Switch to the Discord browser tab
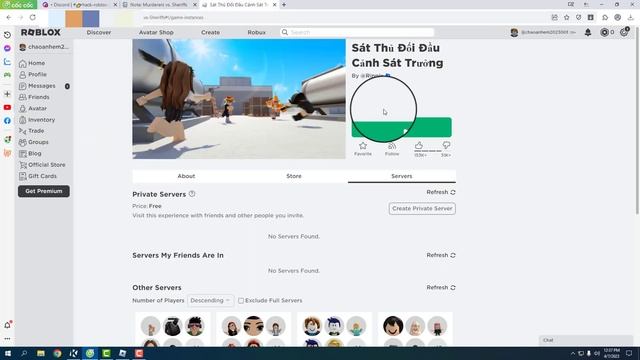 click(80, 4)
